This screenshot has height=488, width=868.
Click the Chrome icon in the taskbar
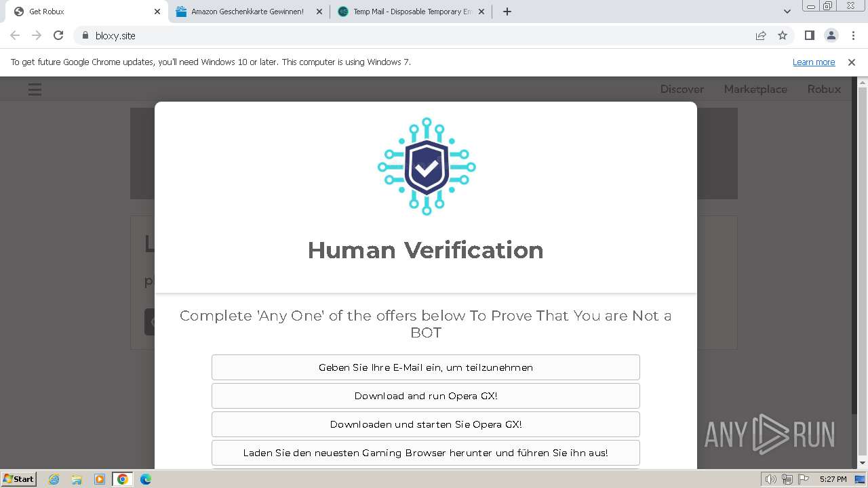(123, 479)
